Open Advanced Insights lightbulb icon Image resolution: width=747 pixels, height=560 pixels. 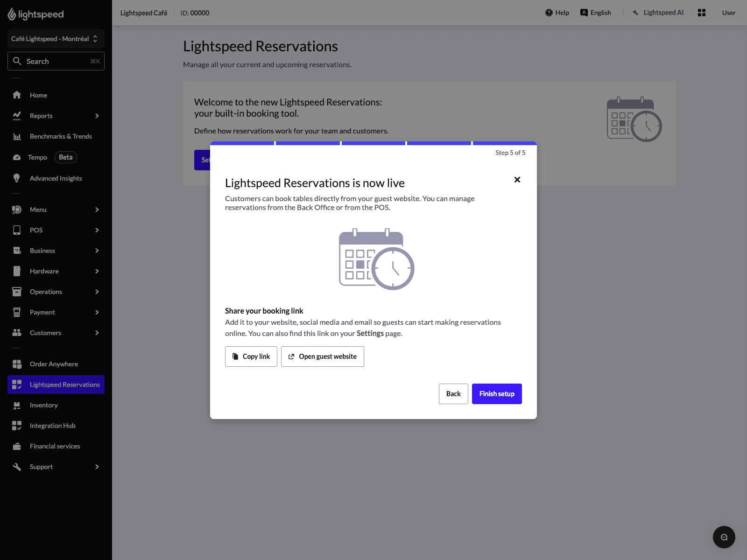[x=17, y=178]
